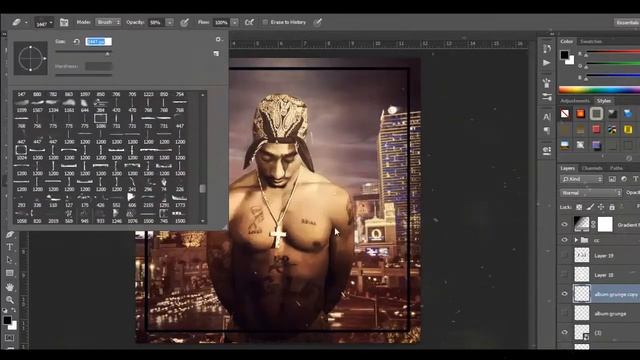Filter layers by pixel layers icon

point(612,179)
